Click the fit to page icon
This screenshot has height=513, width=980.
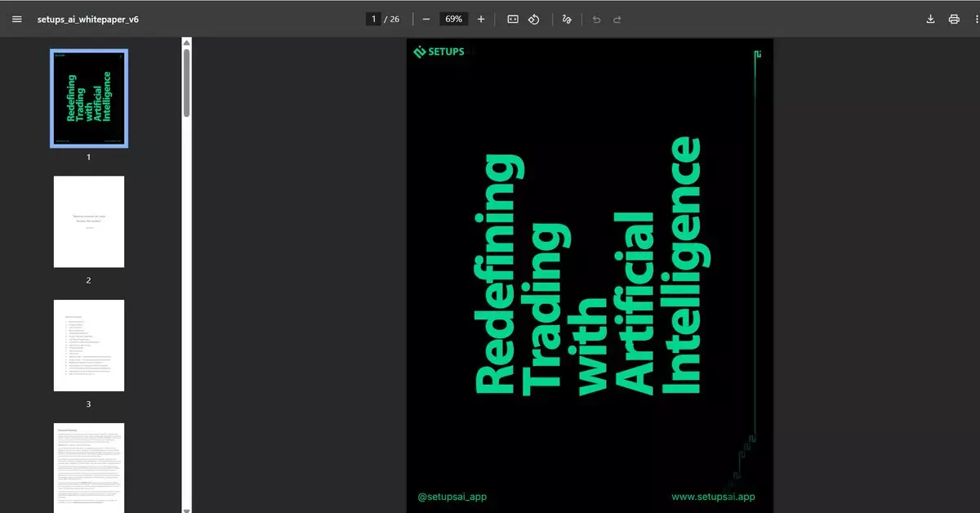[513, 19]
